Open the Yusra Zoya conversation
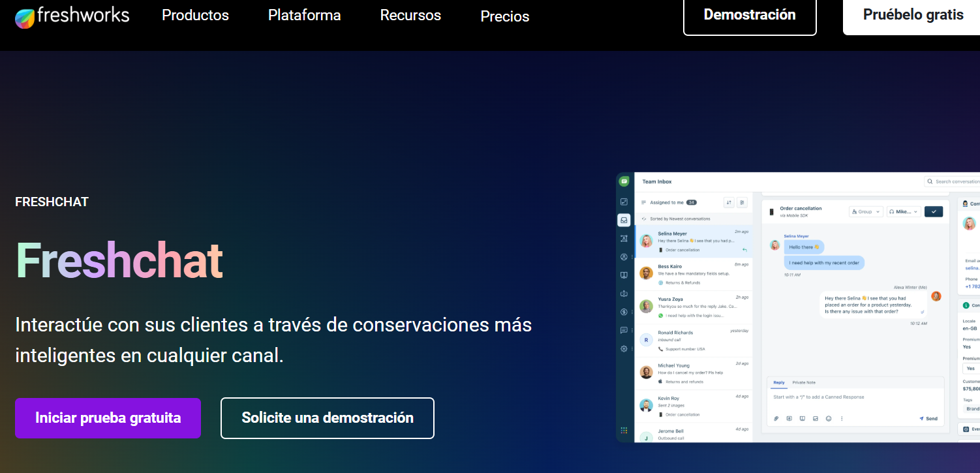The image size is (980, 473). pyautogui.click(x=694, y=307)
